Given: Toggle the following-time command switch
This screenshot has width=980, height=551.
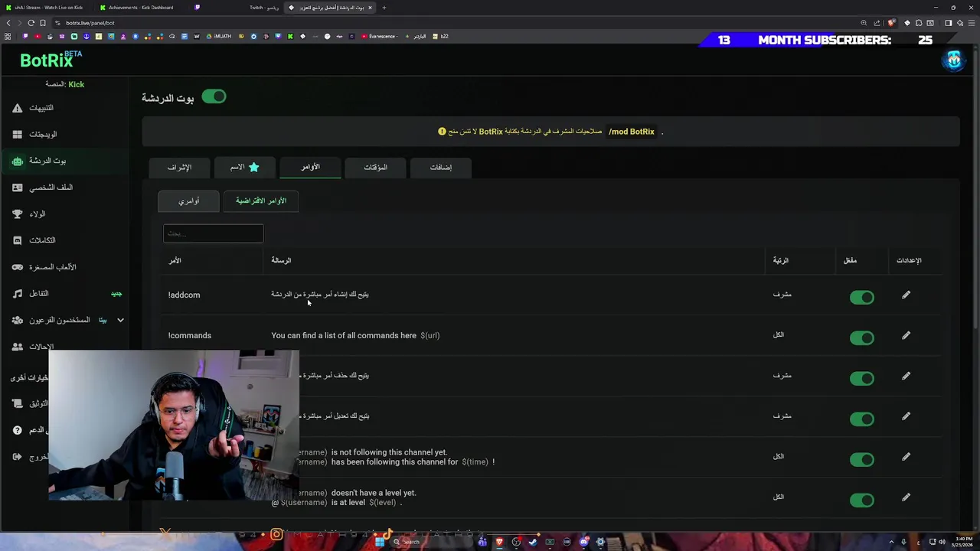Looking at the screenshot, I should pyautogui.click(x=862, y=460).
